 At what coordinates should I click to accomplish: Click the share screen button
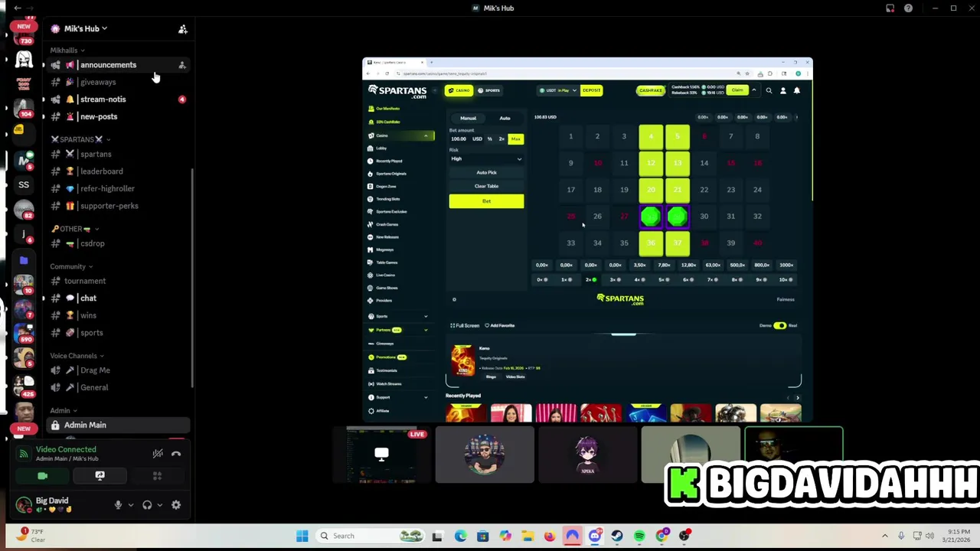(100, 476)
